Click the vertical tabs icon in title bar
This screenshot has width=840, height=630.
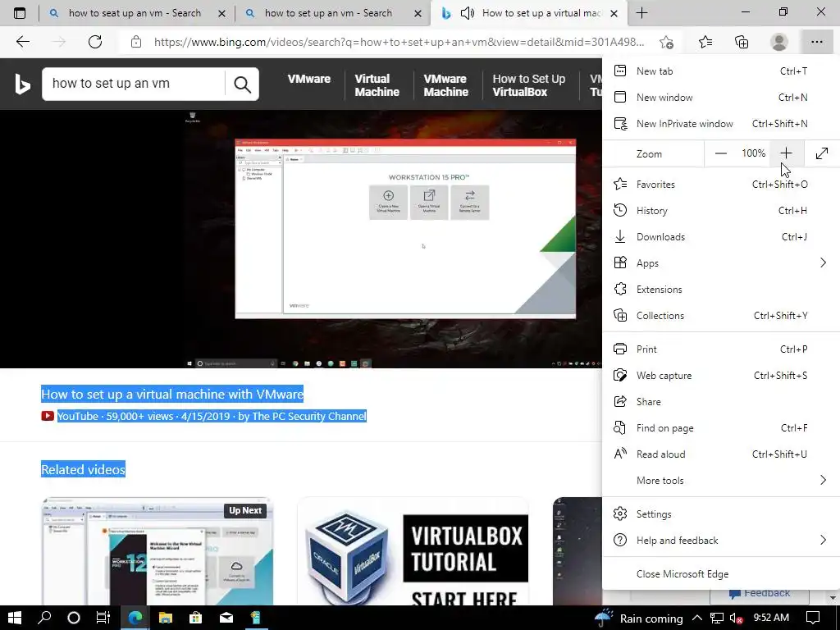20,13
